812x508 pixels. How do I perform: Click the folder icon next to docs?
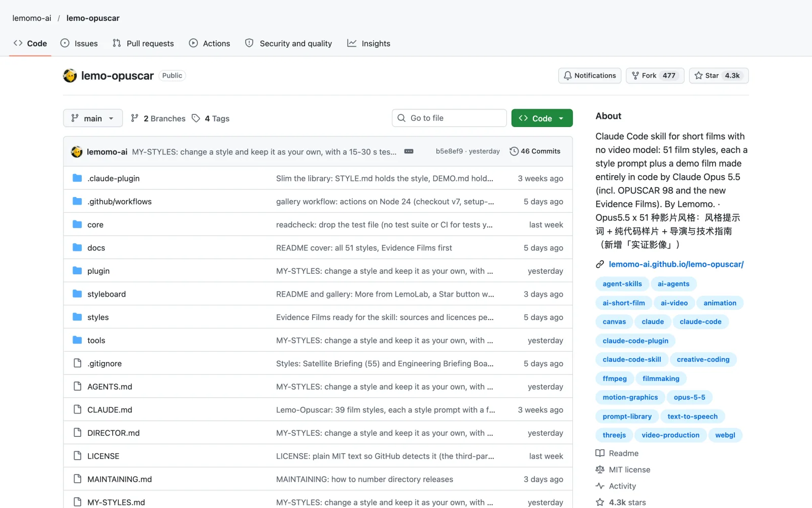[77, 247]
